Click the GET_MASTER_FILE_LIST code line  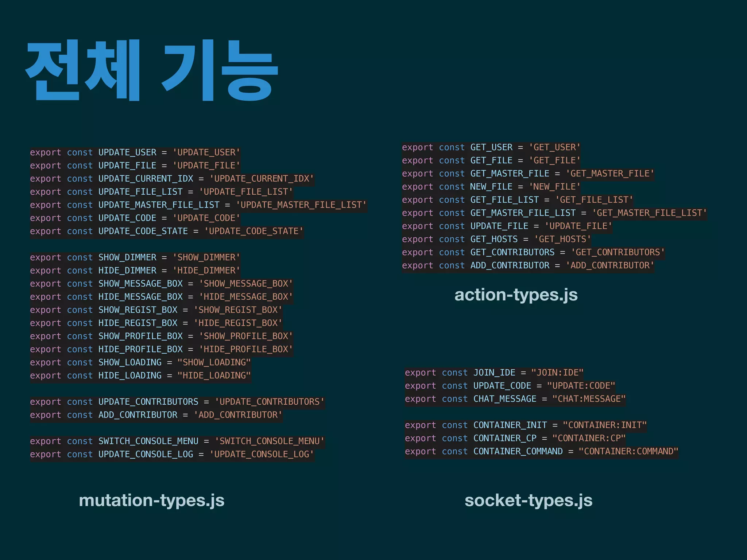click(x=554, y=213)
